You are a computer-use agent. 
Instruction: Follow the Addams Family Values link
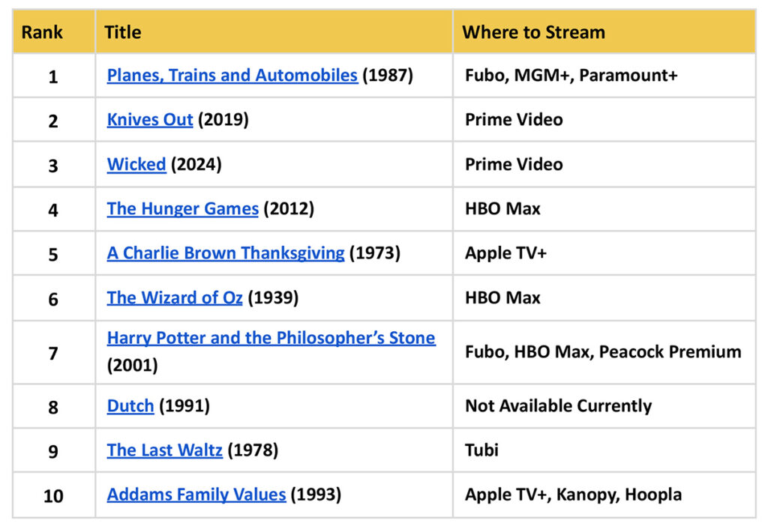[x=196, y=495]
